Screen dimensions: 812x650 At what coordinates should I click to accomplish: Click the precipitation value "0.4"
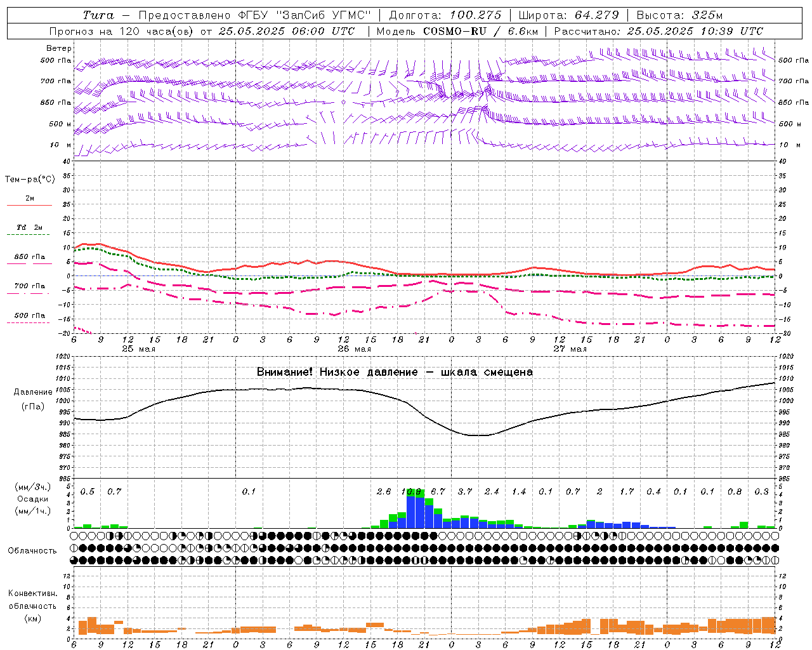pos(653,491)
